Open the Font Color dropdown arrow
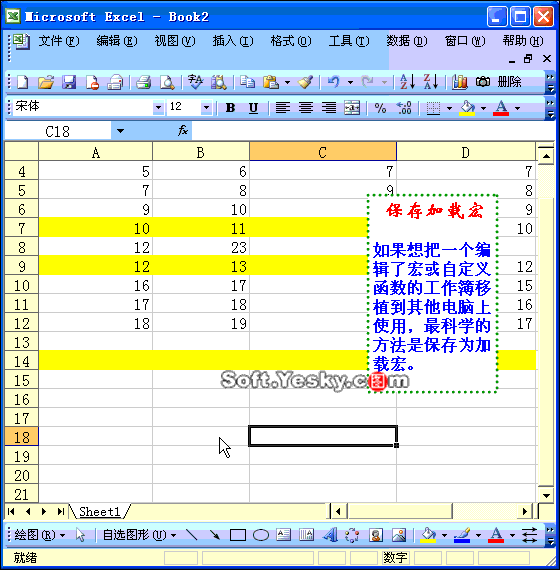Screen dimensions: 560x570 pyautogui.click(x=517, y=108)
